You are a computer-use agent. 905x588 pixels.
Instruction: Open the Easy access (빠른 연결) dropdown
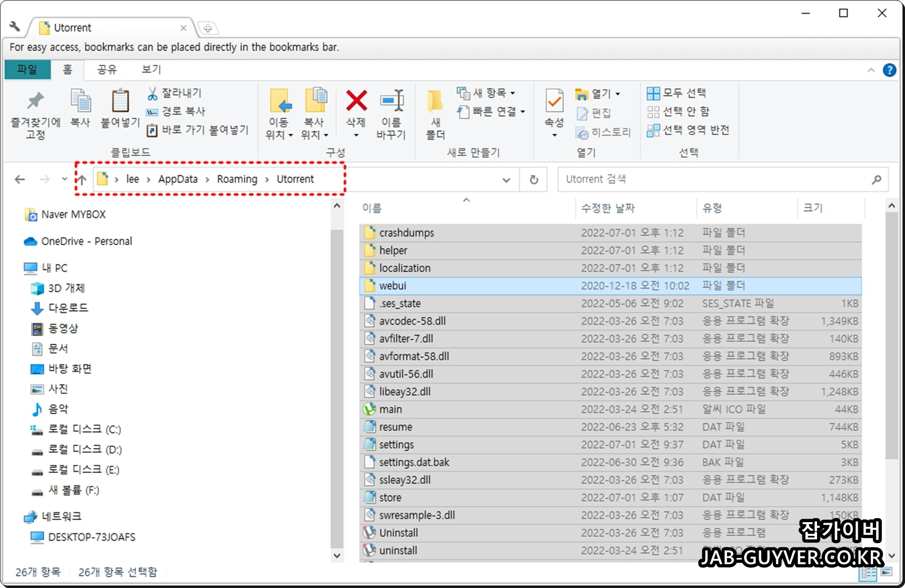(x=491, y=111)
